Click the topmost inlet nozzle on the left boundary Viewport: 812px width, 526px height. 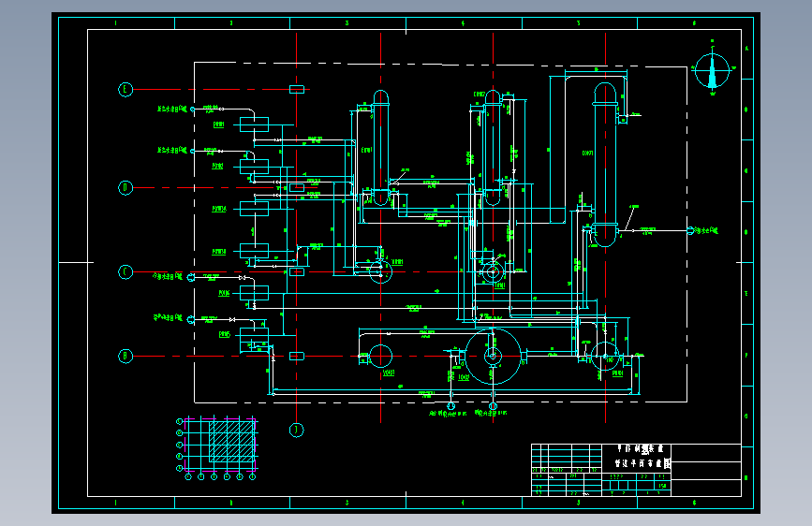pos(192,110)
